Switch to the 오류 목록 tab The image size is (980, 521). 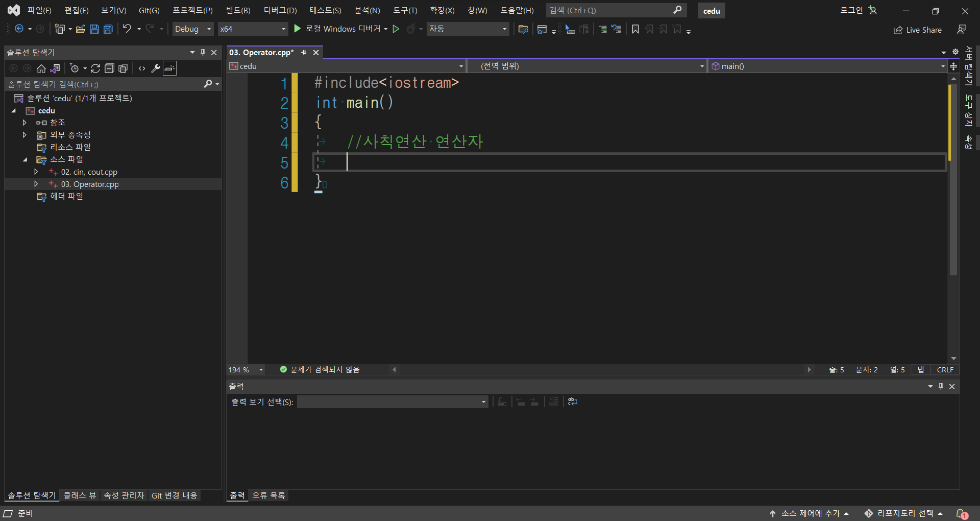coord(268,495)
